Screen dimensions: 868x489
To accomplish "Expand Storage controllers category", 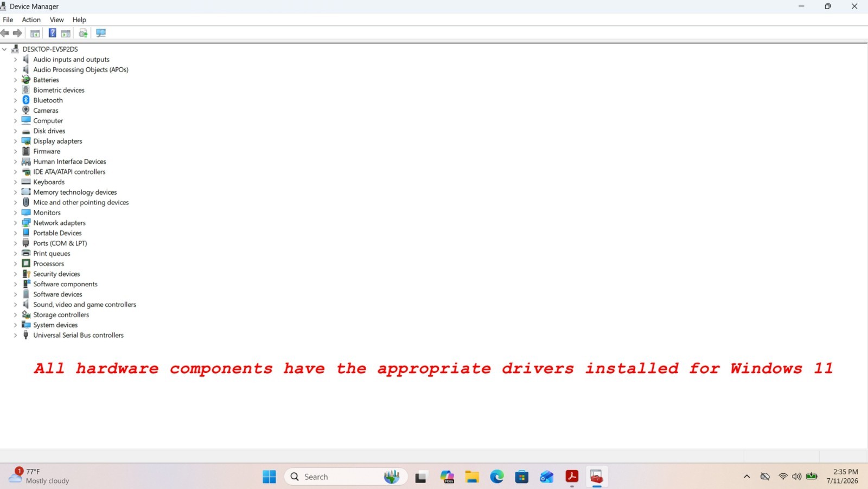I will click(15, 315).
